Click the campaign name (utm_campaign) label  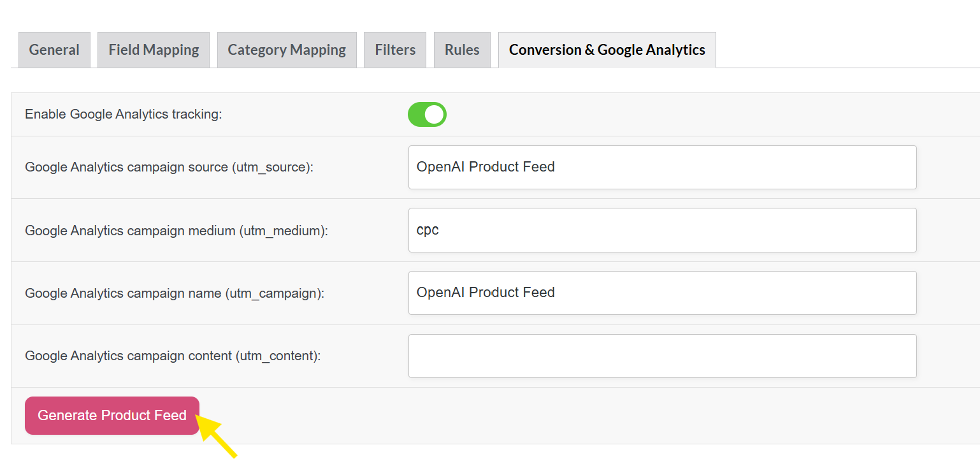pos(174,293)
